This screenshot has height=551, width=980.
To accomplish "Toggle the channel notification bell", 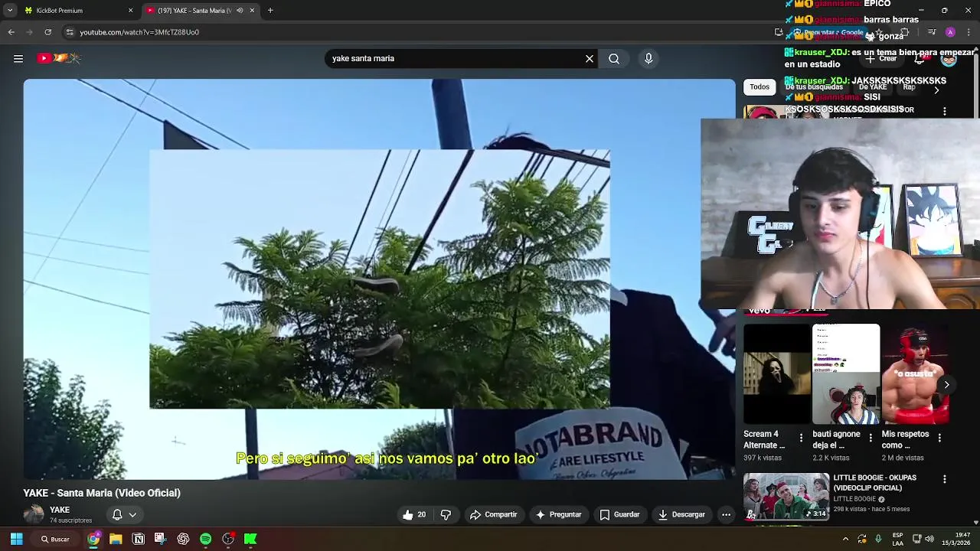I will 117,515.
